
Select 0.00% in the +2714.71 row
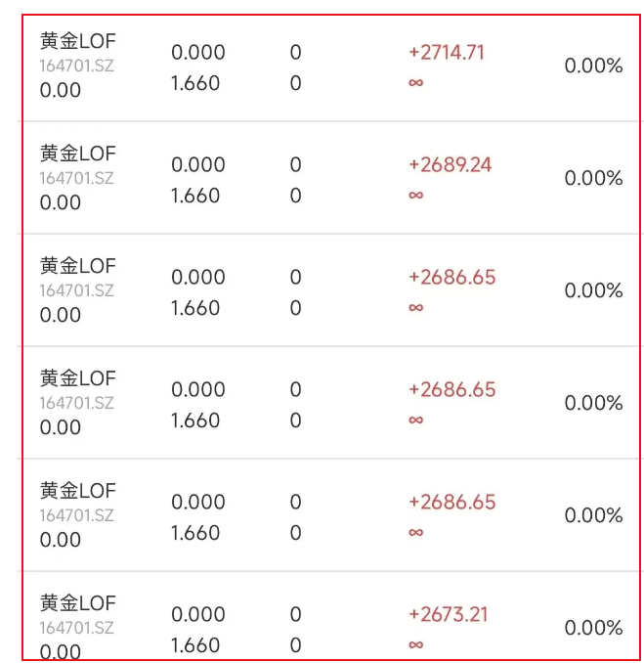(593, 66)
